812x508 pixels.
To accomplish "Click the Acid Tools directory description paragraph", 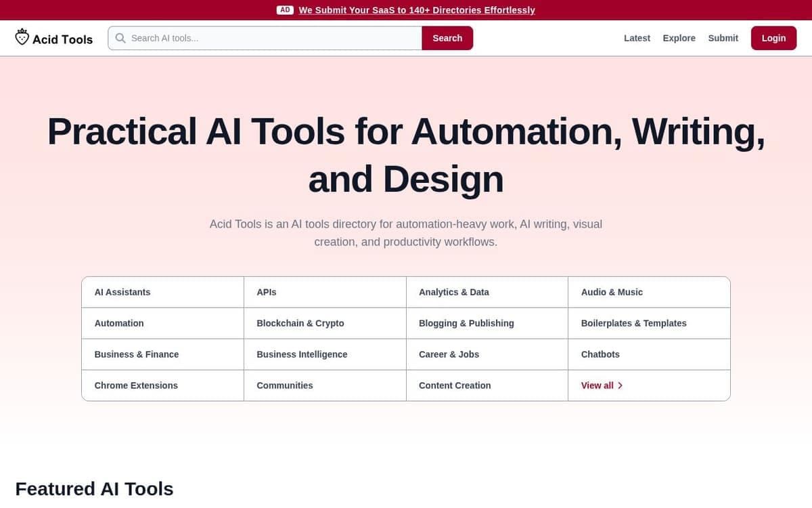I will (x=406, y=233).
